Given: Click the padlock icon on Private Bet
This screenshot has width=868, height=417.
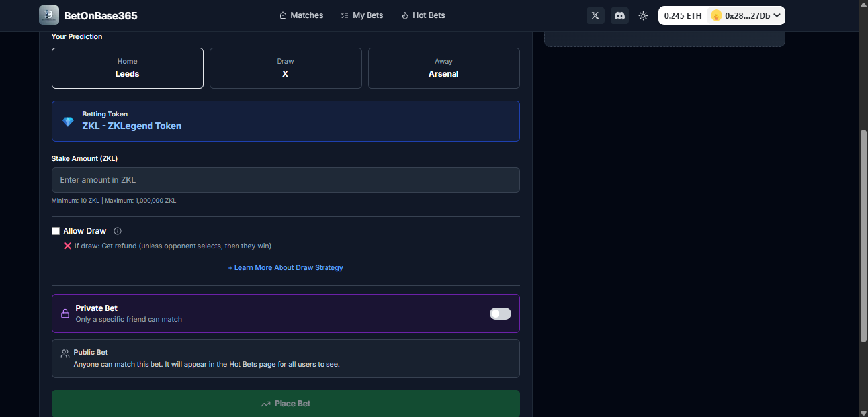Looking at the screenshot, I should (65, 313).
